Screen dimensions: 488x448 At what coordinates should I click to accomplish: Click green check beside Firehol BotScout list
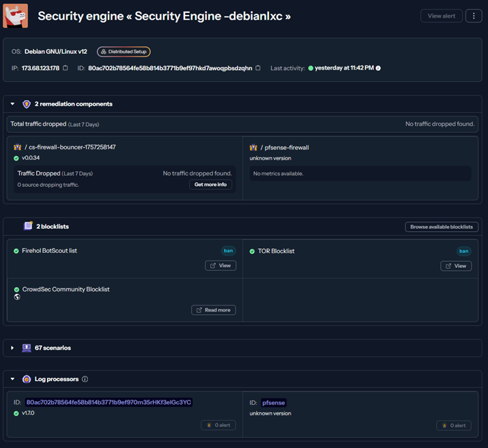16,251
